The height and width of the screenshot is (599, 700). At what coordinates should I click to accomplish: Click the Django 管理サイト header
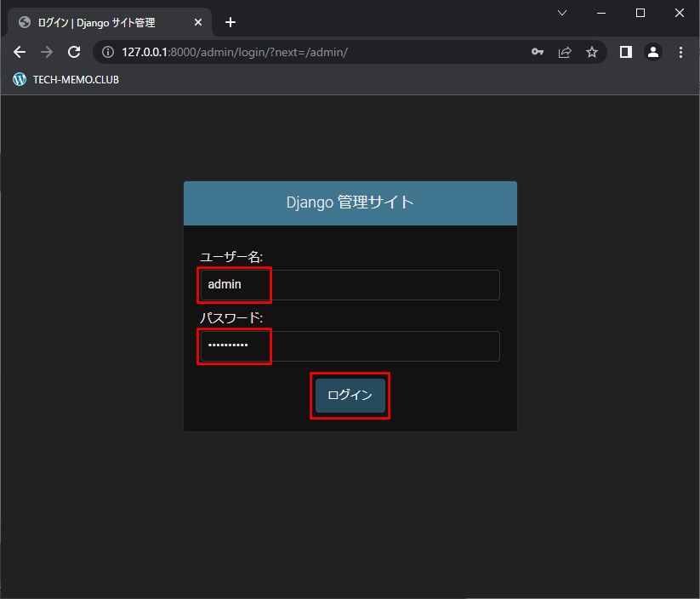350,203
